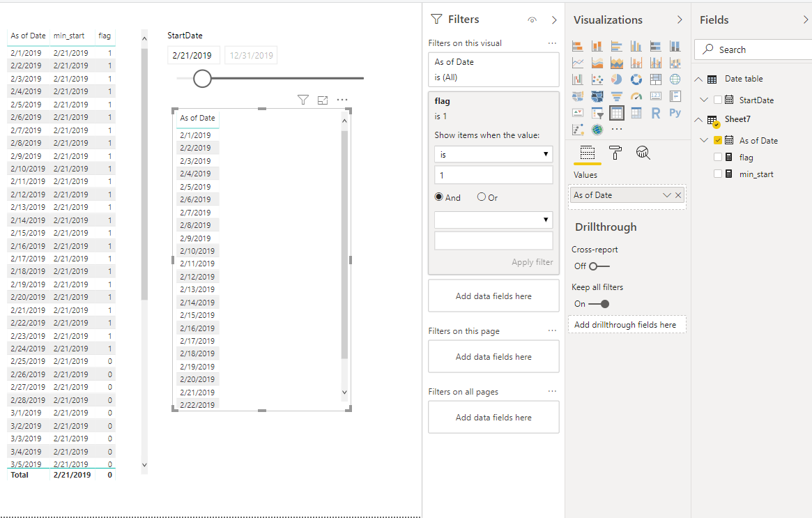Select the R script visual
This screenshot has width=812, height=518.
point(656,112)
